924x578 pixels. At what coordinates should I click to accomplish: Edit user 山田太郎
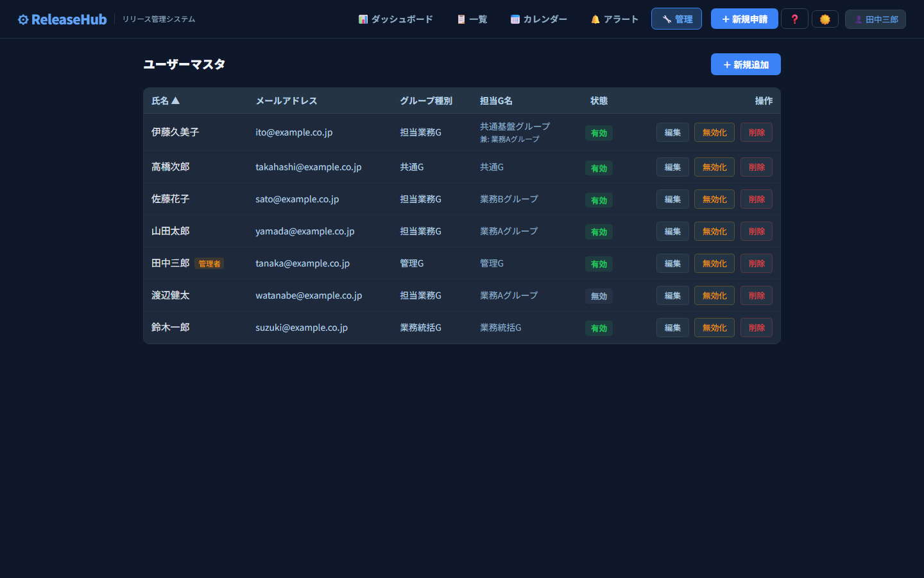click(x=672, y=231)
